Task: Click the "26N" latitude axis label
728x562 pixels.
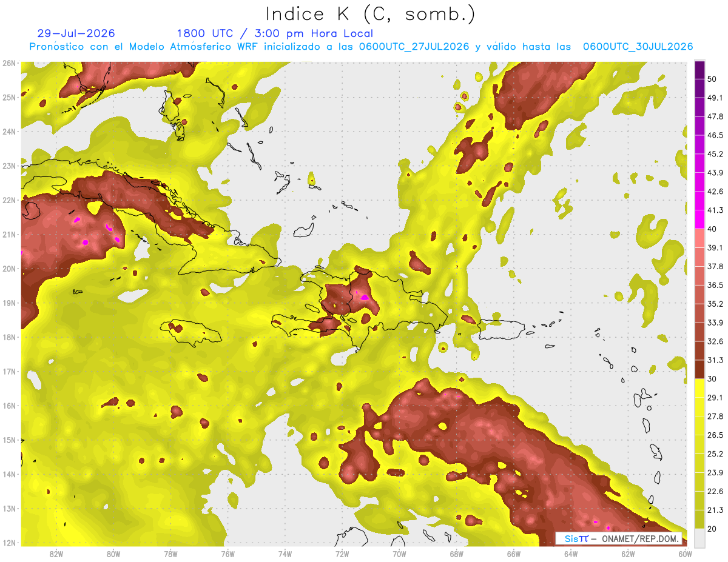Action: [x=8, y=62]
